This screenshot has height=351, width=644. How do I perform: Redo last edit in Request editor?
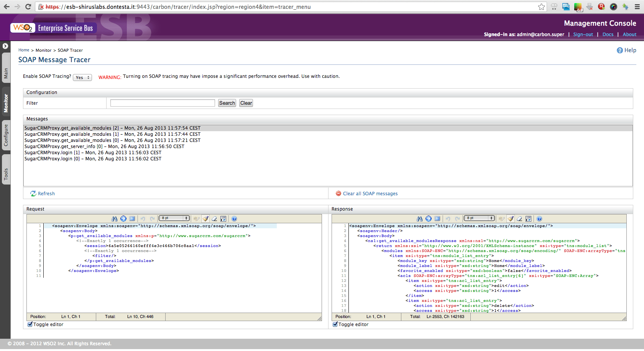click(x=152, y=219)
